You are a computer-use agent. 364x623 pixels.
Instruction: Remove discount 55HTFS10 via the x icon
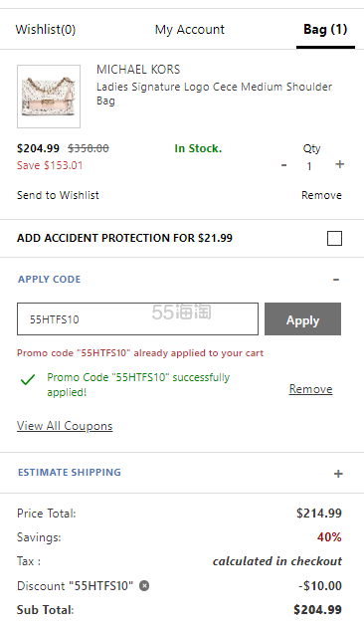click(x=144, y=585)
